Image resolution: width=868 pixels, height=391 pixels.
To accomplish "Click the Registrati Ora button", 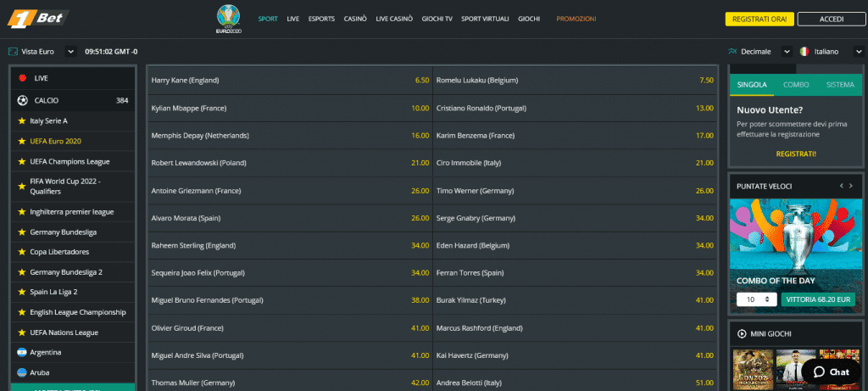I will click(759, 19).
